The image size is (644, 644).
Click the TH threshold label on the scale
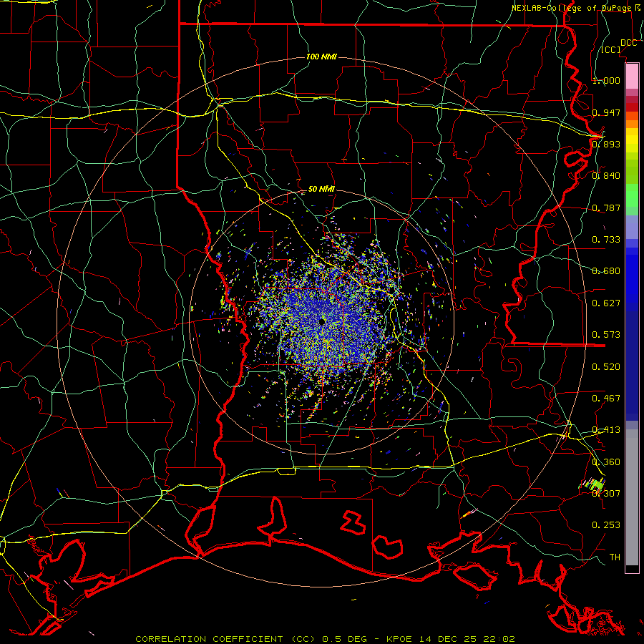(615, 557)
